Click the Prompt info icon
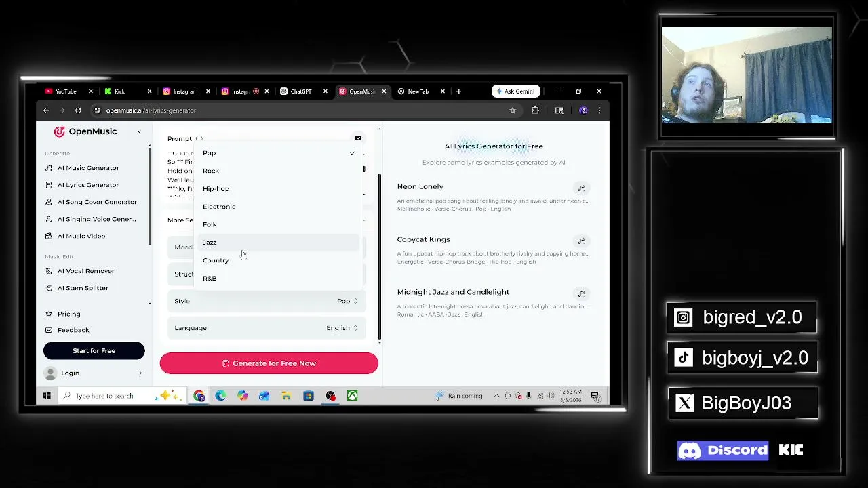The height and width of the screenshot is (488, 868). pyautogui.click(x=199, y=139)
